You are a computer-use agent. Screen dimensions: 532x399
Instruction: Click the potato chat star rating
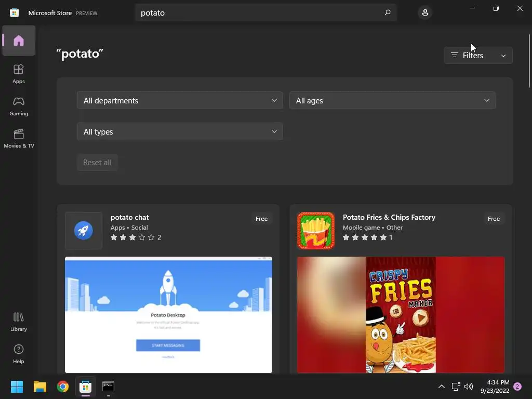136,237
